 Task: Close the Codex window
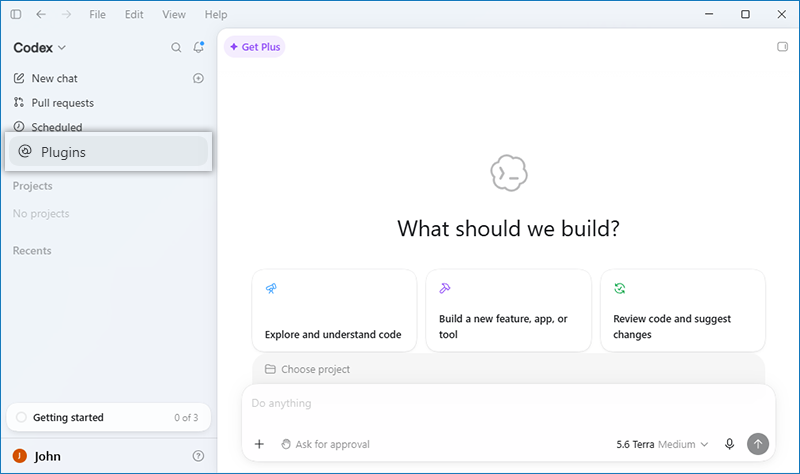tap(782, 14)
